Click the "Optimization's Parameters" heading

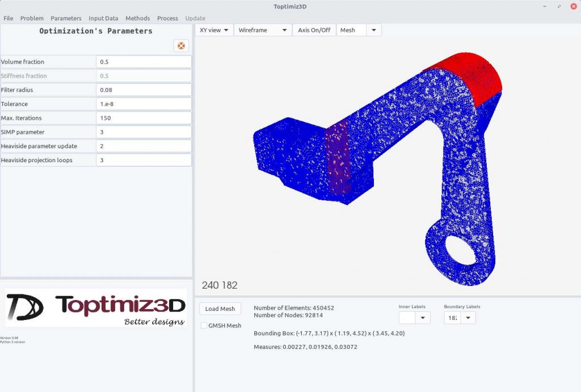(96, 31)
